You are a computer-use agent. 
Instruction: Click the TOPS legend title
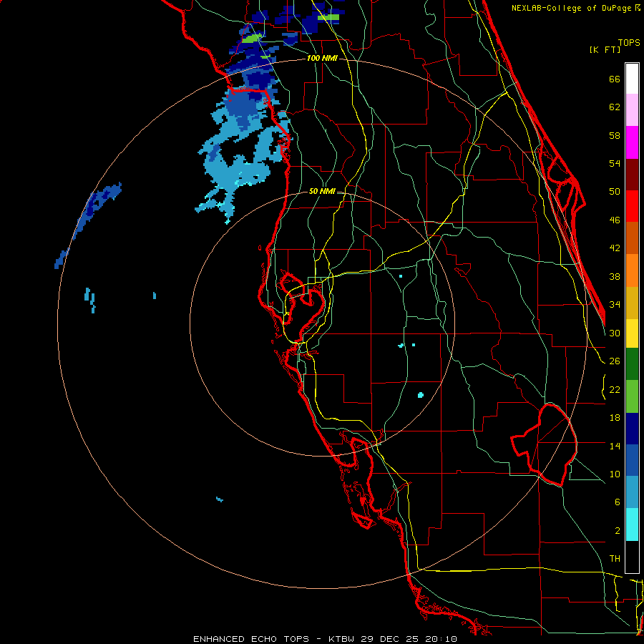(x=629, y=43)
